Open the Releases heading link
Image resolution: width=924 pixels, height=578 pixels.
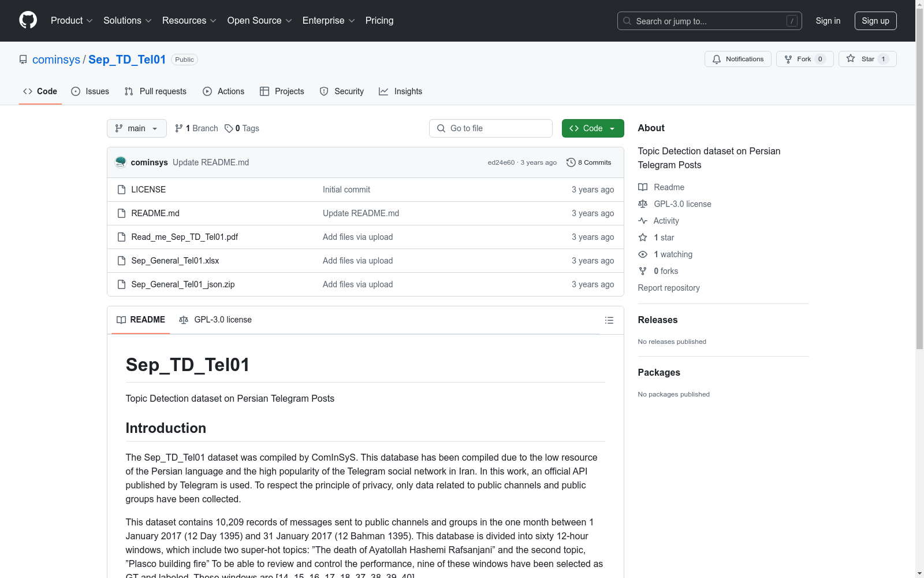pos(658,320)
